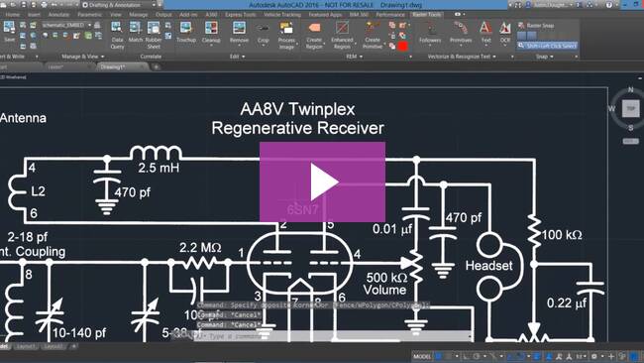Switch to the Raster Tools ribbon tab
Screen dimensions: 644x363
(x=427, y=15)
